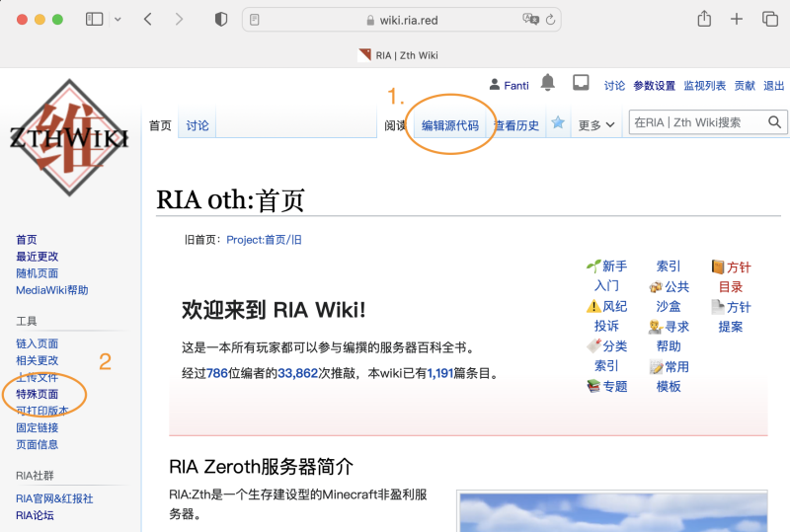Click the 方针提案 document icon
The width and height of the screenshot is (790, 532).
click(x=718, y=306)
